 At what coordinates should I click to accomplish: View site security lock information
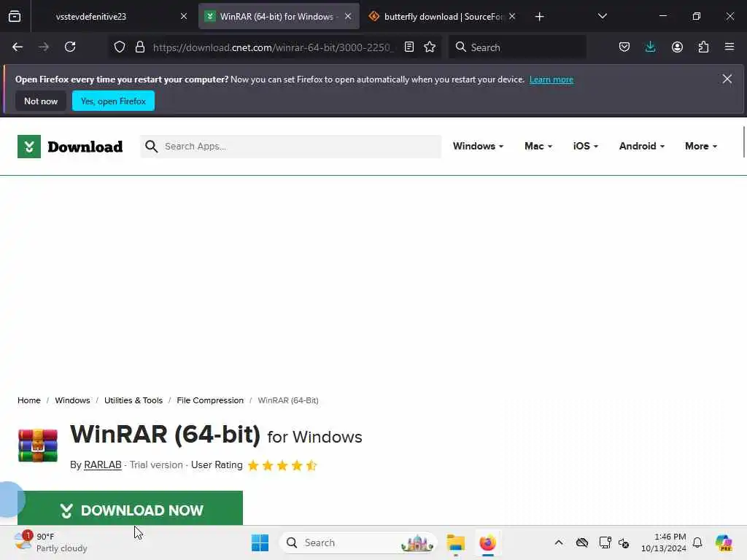139,47
